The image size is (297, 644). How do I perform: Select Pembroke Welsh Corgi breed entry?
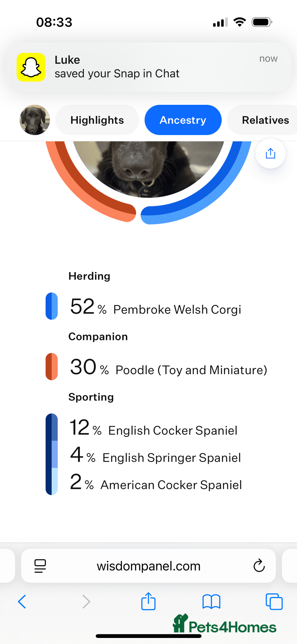tap(177, 309)
